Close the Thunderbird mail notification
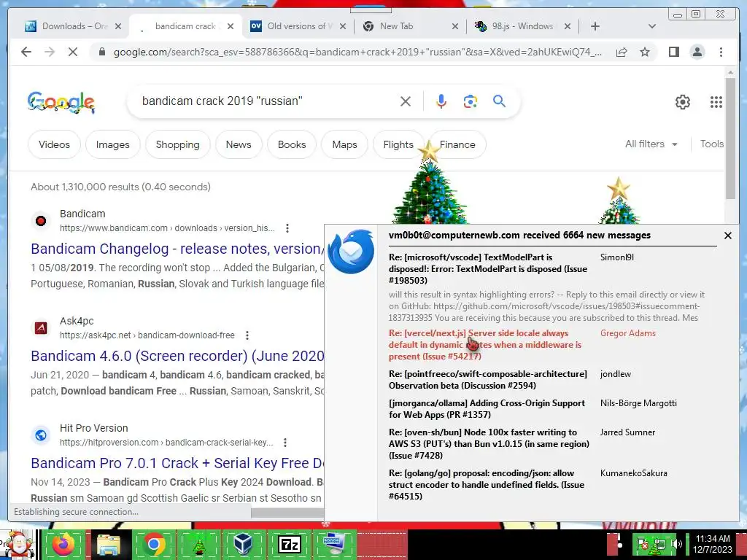747x560 pixels. tap(727, 236)
